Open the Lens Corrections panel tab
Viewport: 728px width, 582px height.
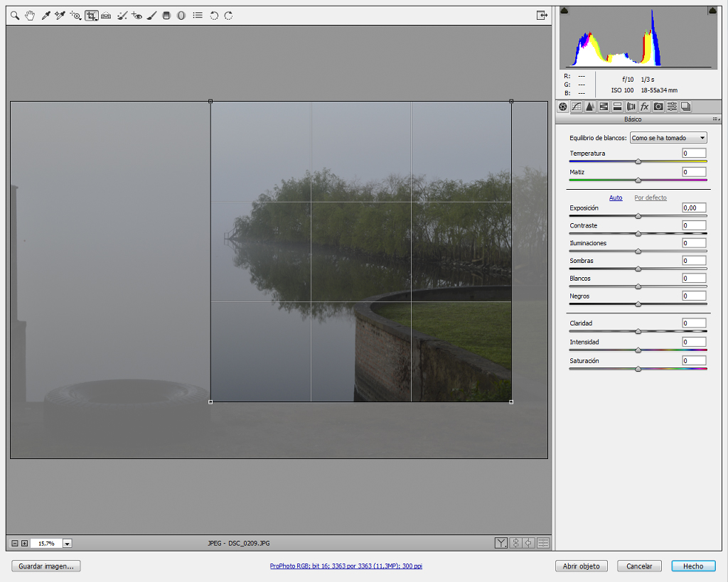point(631,107)
